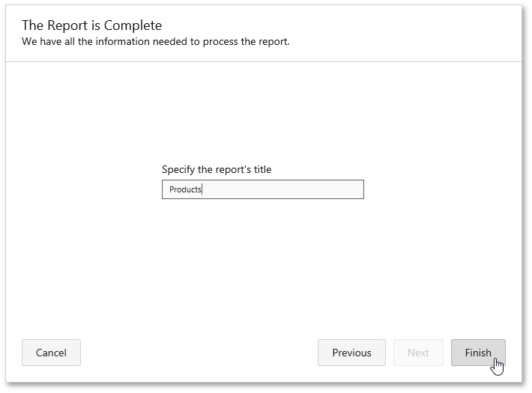Focus the report title input field
The width and height of the screenshot is (532, 393).
coord(263,189)
